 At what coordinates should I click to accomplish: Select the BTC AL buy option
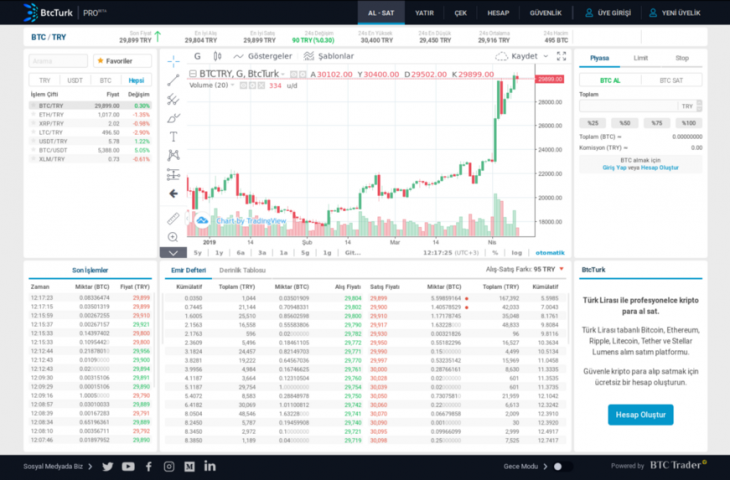coord(610,81)
